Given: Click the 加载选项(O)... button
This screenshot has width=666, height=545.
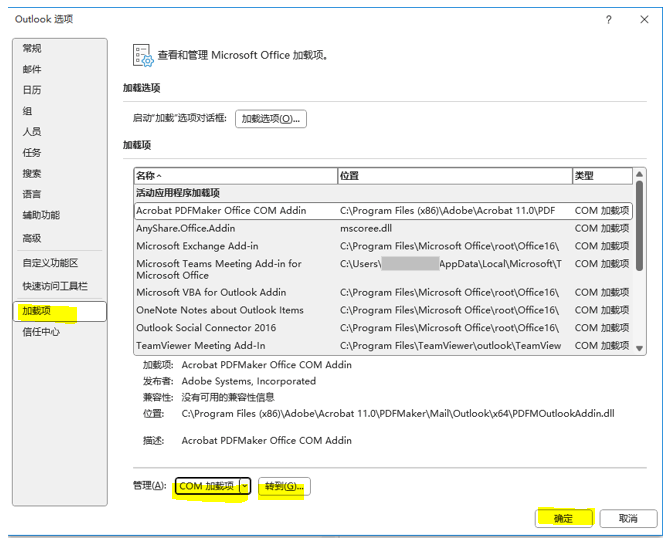Looking at the screenshot, I should pyautogui.click(x=271, y=119).
